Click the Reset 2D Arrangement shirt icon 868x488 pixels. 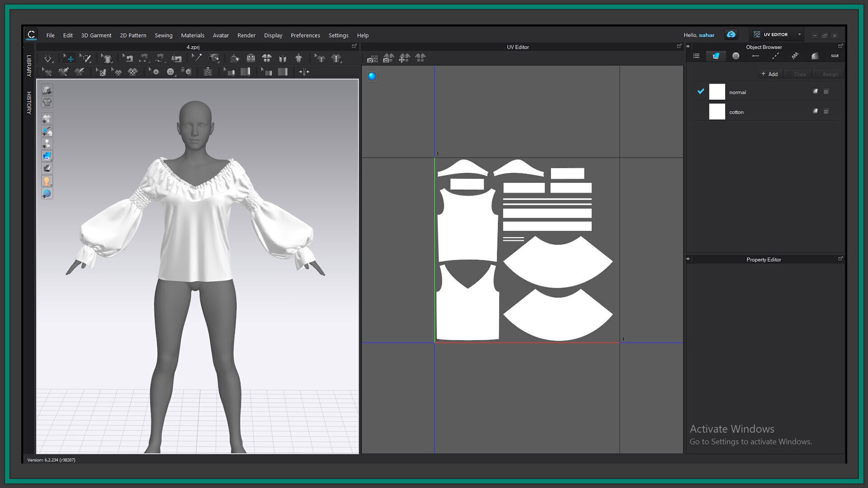point(267,58)
